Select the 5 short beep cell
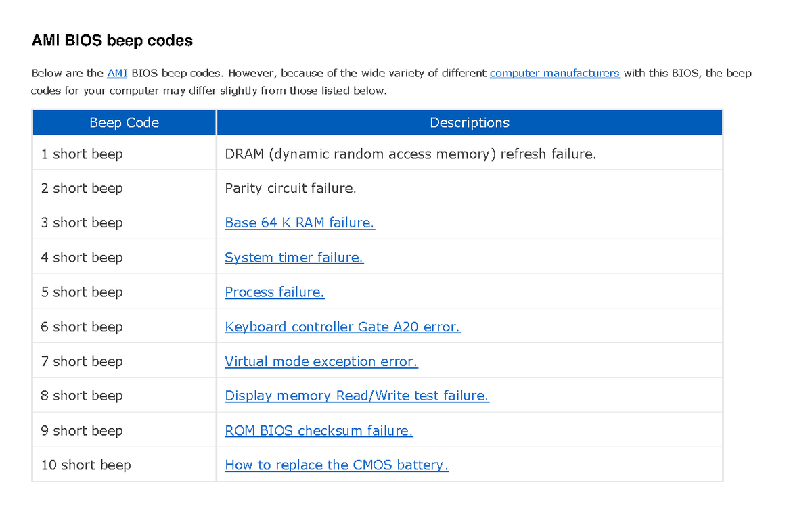Image resolution: width=812 pixels, height=531 pixels. [x=82, y=292]
